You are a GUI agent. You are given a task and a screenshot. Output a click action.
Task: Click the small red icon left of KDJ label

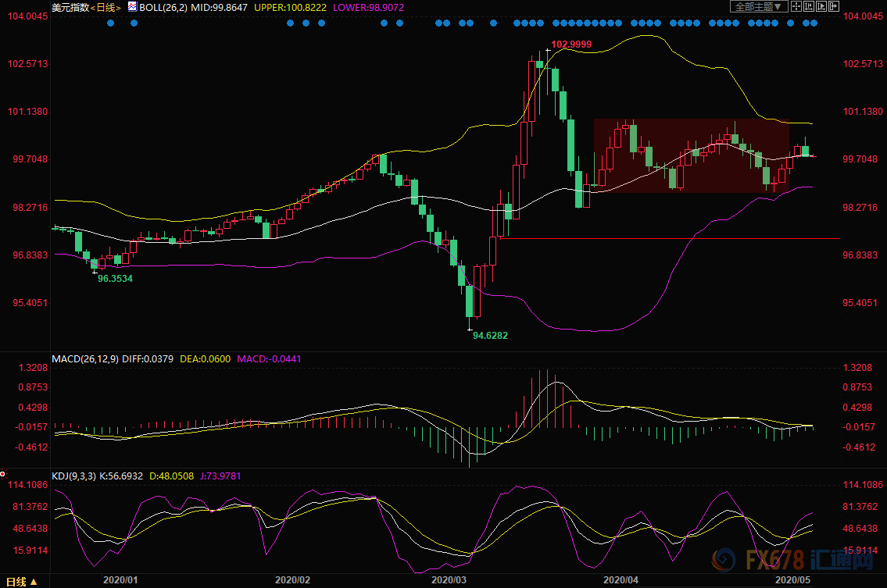[x=3, y=473]
